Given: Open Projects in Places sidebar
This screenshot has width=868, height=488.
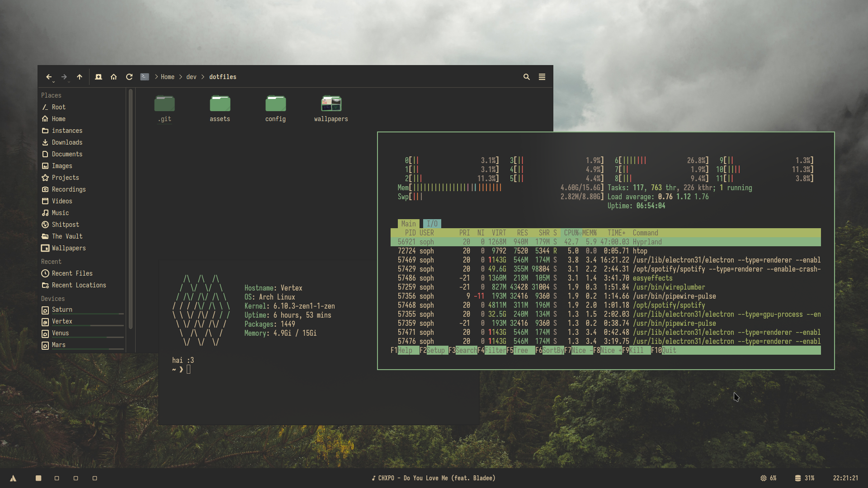Looking at the screenshot, I should coord(81,178).
